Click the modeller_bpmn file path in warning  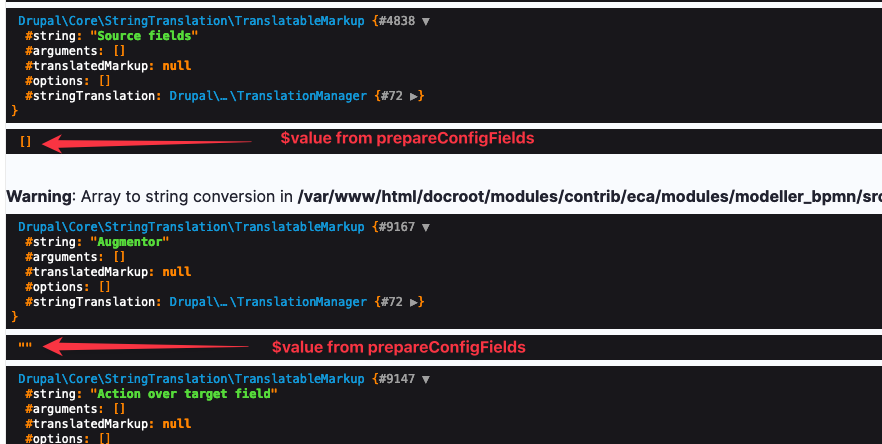click(590, 196)
